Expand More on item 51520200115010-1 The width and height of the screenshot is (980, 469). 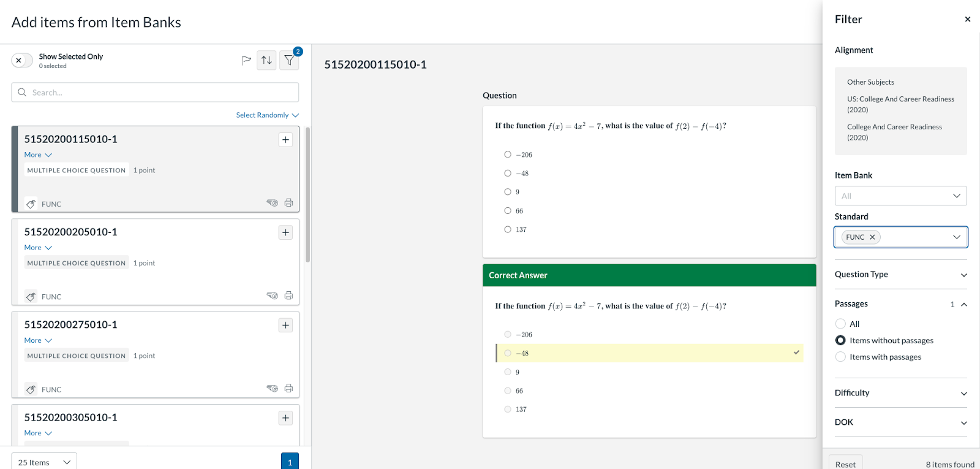[x=38, y=155]
